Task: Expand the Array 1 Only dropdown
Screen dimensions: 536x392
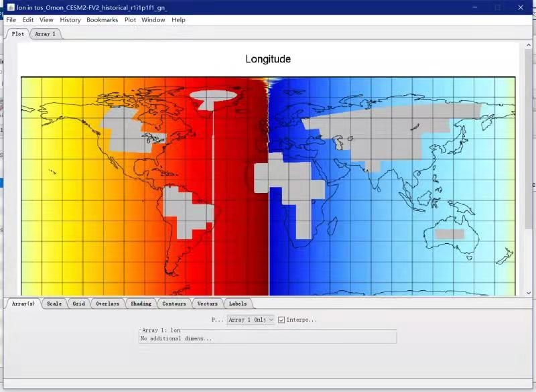Action: point(251,320)
